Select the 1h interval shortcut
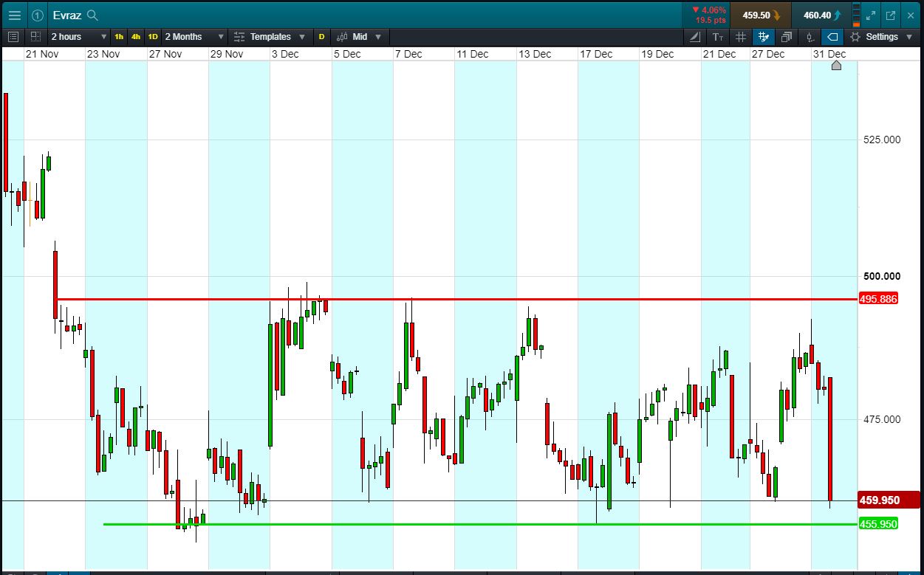Image resolution: width=924 pixels, height=575 pixels. coord(119,36)
